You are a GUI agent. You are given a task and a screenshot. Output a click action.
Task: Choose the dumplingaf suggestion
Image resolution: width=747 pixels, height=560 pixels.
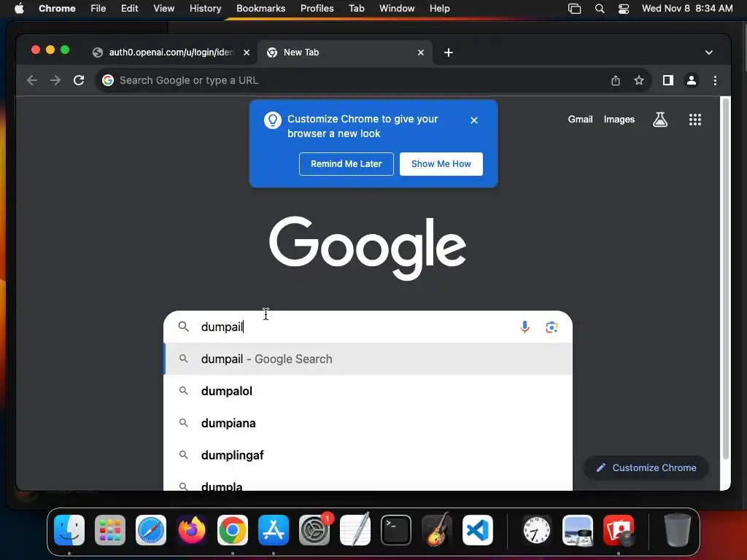tap(368, 455)
